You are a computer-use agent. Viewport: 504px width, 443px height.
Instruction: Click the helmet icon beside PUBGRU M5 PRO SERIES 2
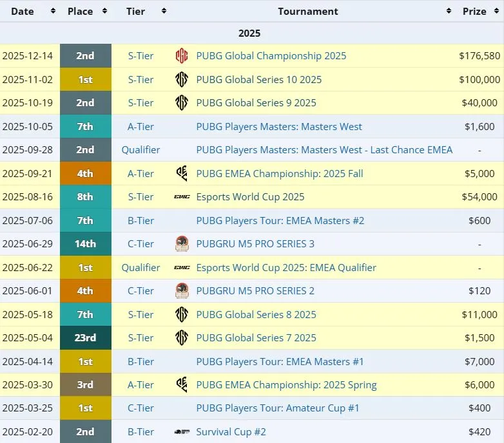click(x=182, y=291)
